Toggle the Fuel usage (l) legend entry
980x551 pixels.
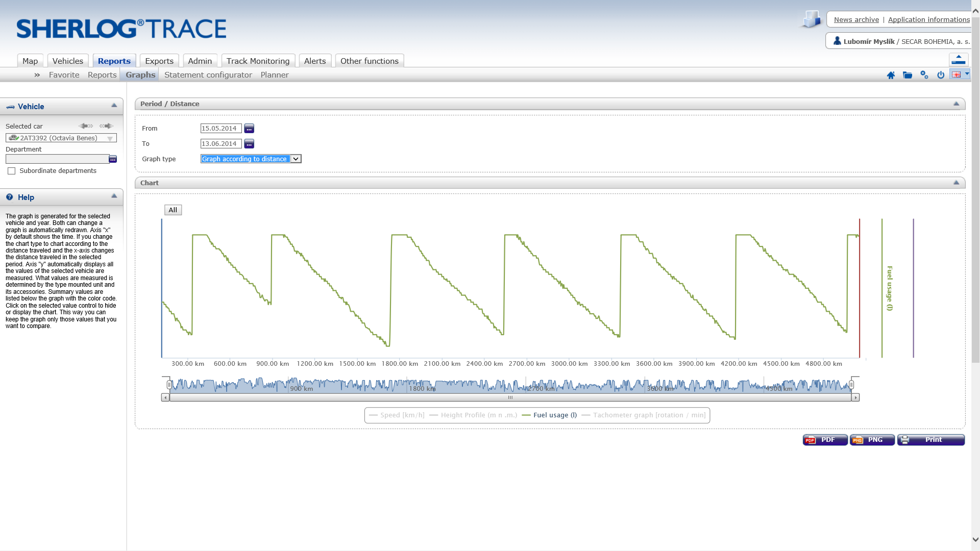click(549, 415)
